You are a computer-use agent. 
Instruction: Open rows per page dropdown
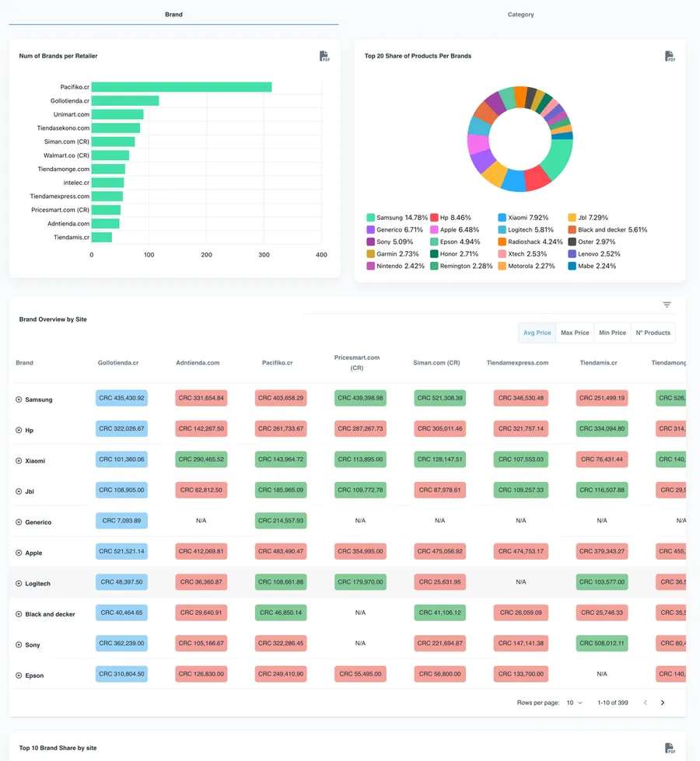[574, 702]
